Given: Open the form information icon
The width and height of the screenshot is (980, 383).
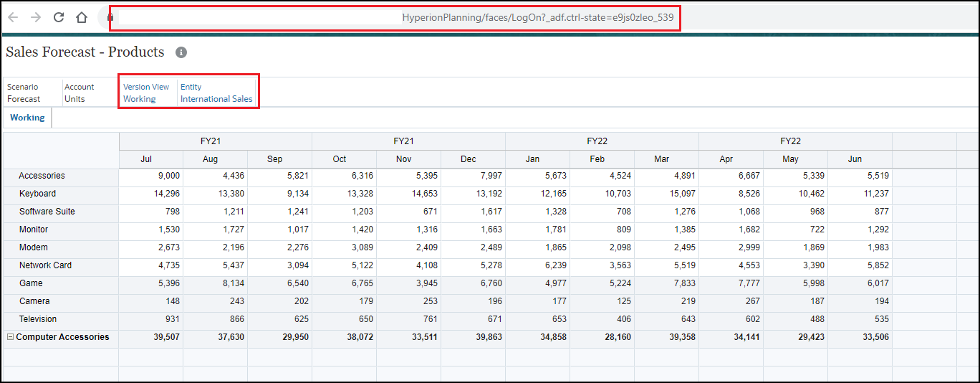Looking at the screenshot, I should [x=181, y=52].
